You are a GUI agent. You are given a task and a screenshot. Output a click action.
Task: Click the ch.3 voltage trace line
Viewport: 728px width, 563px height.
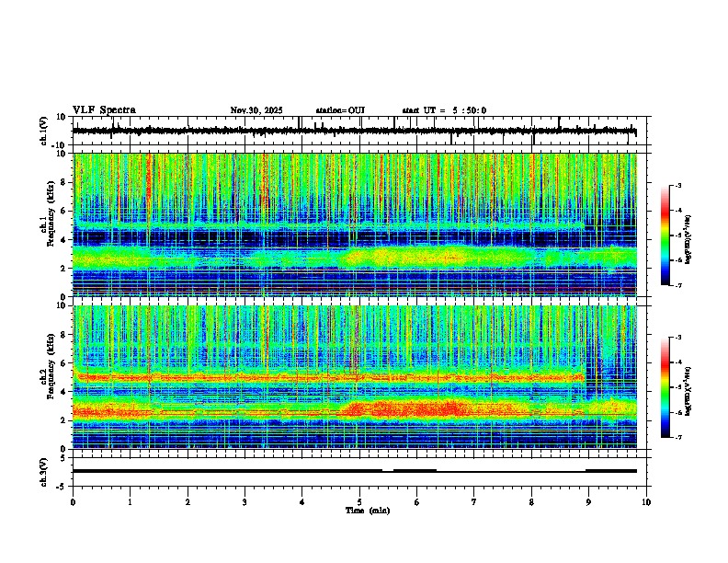pos(354,471)
